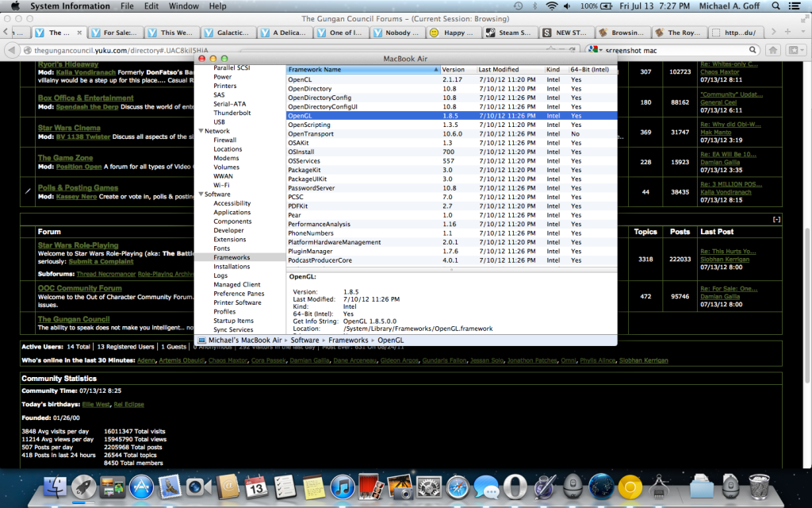
Task: Collapse the Network section triangle
Action: (201, 131)
